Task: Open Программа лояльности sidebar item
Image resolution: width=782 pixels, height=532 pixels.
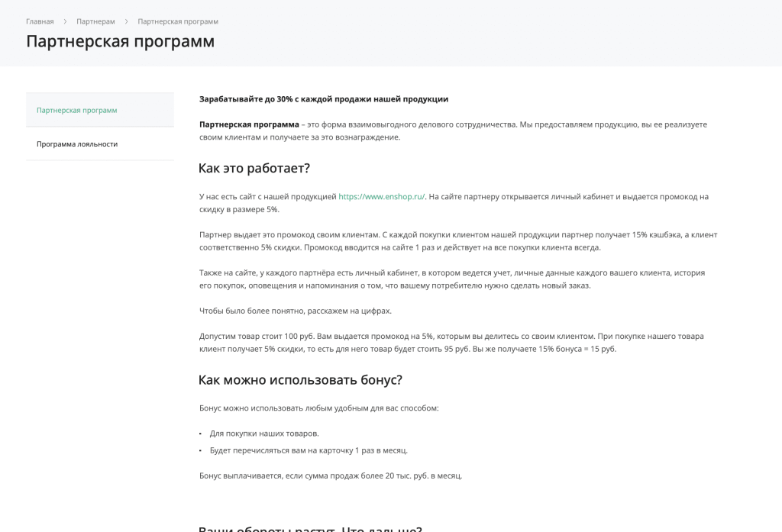Action: coord(77,143)
